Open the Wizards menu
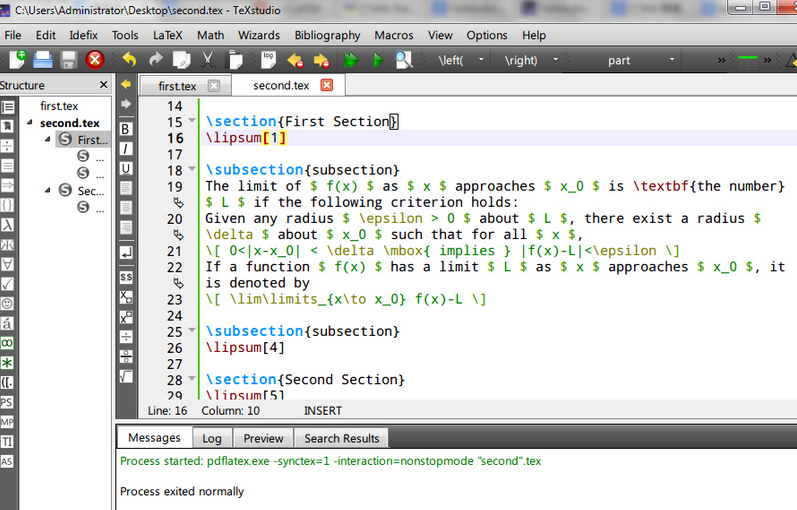Viewport: 797px width, 510px height. point(259,35)
